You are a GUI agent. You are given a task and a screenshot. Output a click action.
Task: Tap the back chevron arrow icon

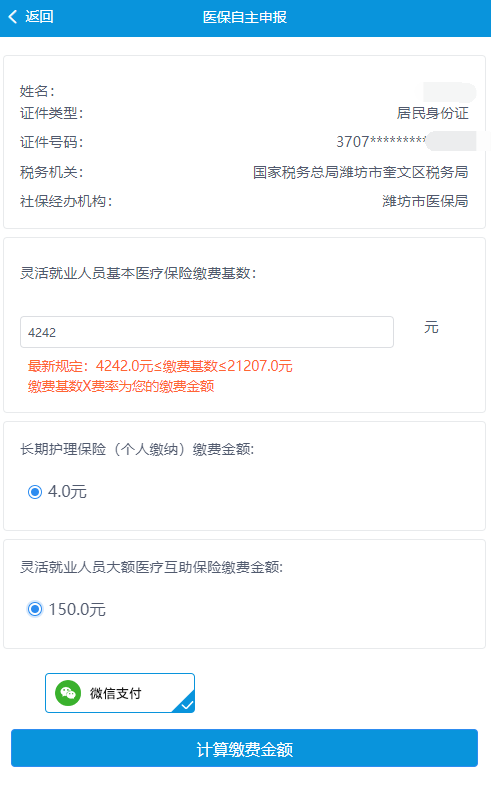13,17
